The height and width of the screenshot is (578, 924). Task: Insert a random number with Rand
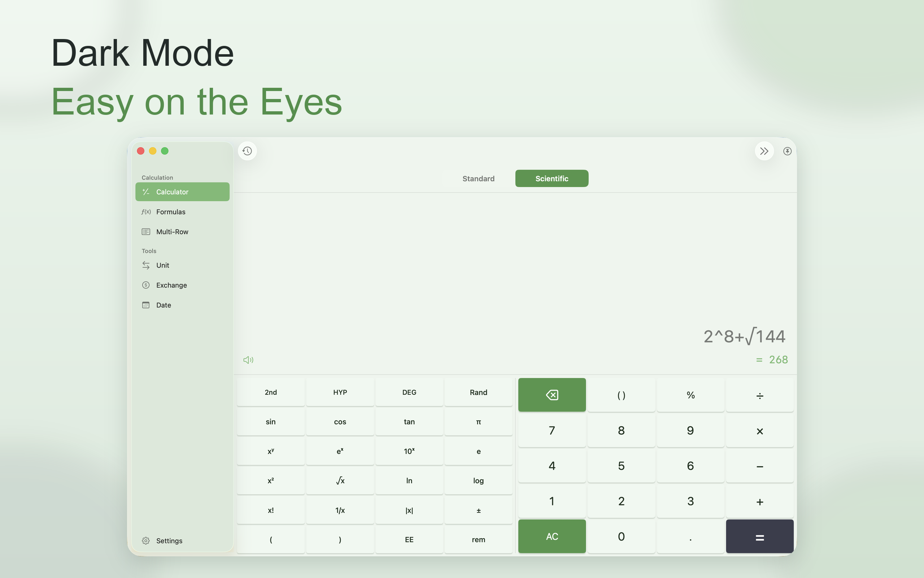[x=478, y=392]
